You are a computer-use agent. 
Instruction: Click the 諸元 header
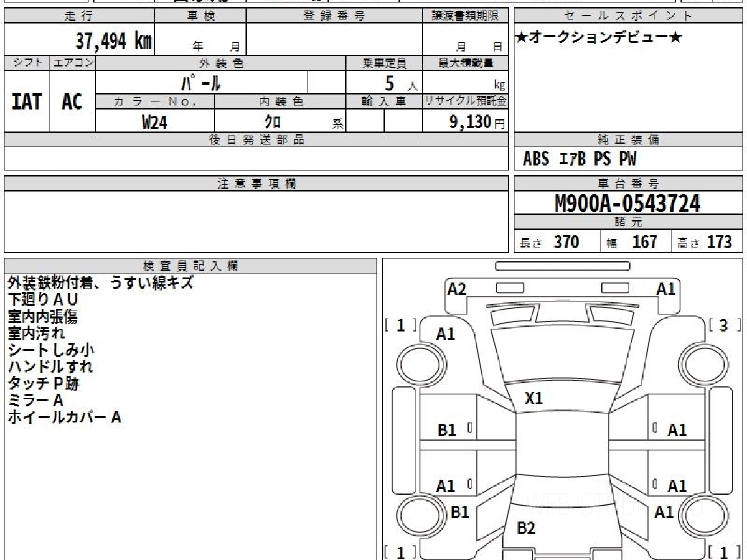(x=628, y=222)
